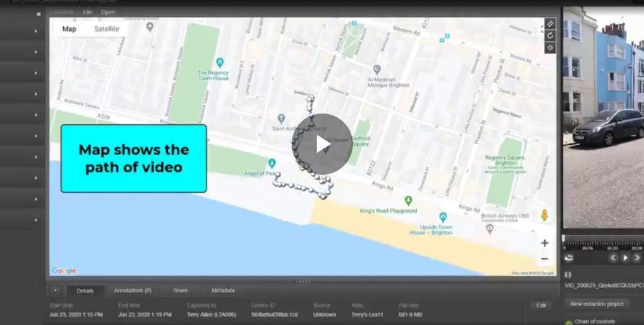Image resolution: width=644 pixels, height=325 pixels.
Task: Switch the map to Satellite view
Action: (x=107, y=29)
